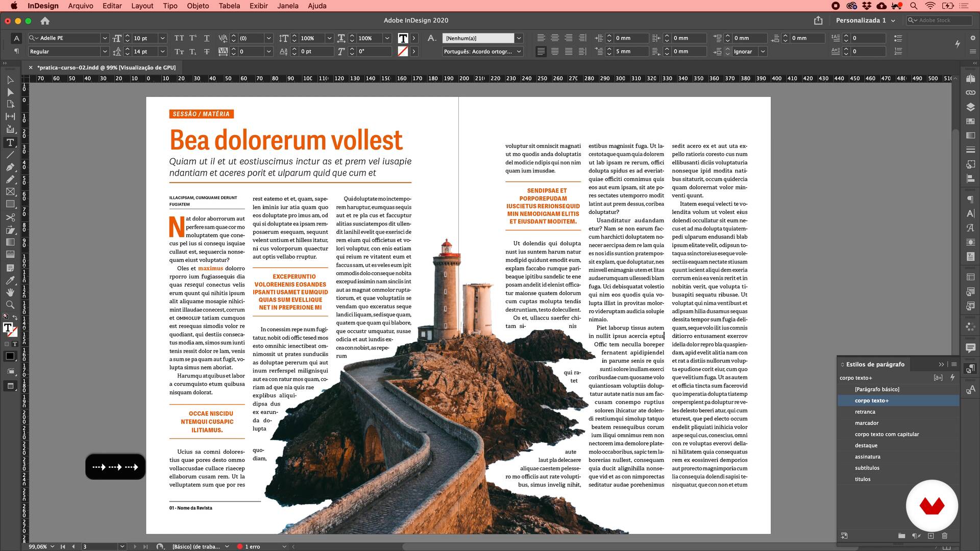Open the Editar menu
980x551 pixels.
112,6
